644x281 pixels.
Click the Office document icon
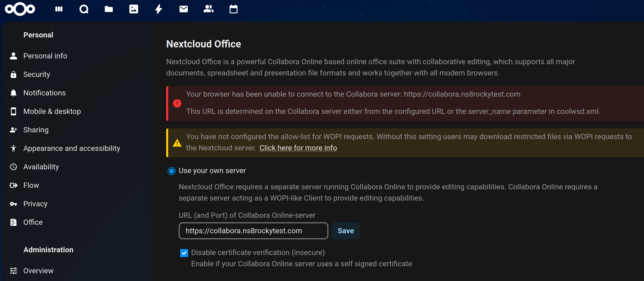[13, 223]
